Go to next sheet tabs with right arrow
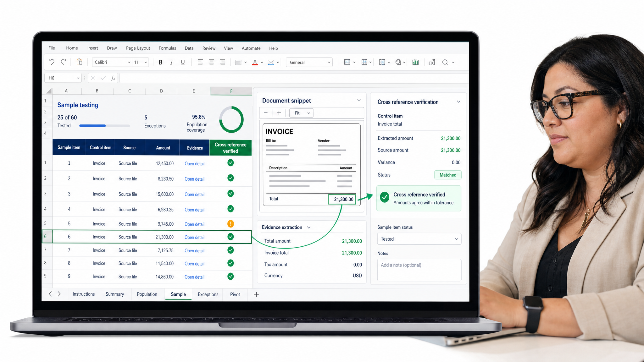Viewport: 644px width, 362px height. pos(59,294)
